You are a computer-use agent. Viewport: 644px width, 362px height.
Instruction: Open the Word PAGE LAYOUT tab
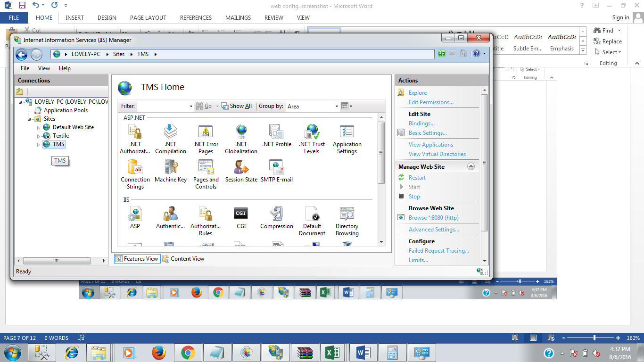click(x=148, y=18)
